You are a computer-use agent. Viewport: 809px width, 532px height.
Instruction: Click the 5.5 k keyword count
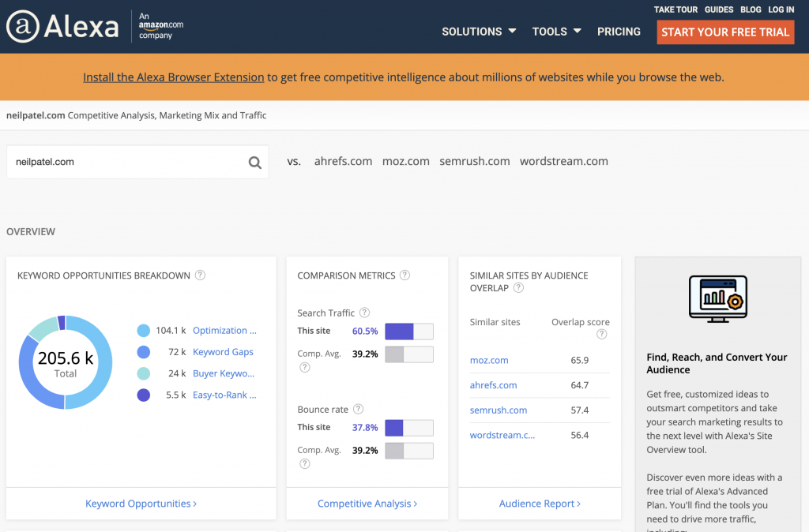coord(175,395)
